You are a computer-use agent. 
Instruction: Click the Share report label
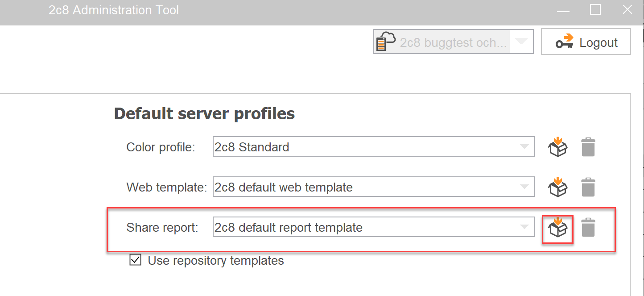click(162, 228)
